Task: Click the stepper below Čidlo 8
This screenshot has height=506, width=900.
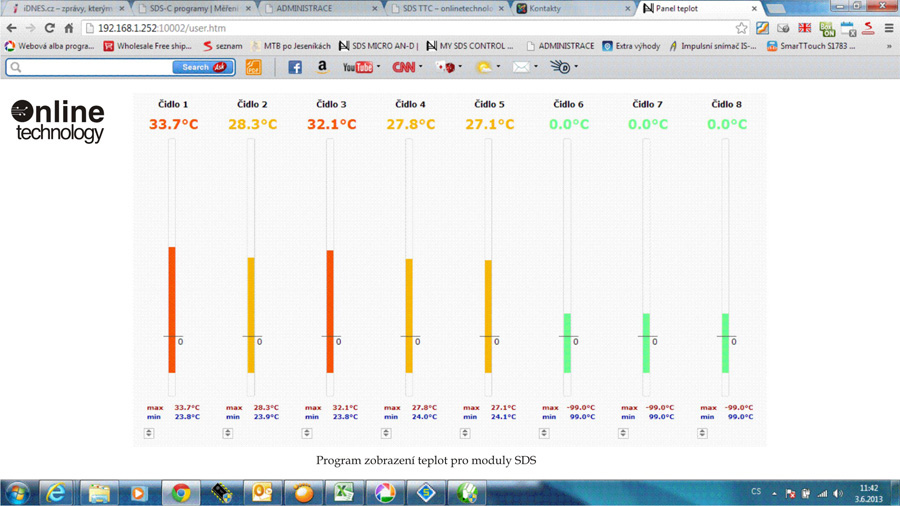Action: point(702,433)
